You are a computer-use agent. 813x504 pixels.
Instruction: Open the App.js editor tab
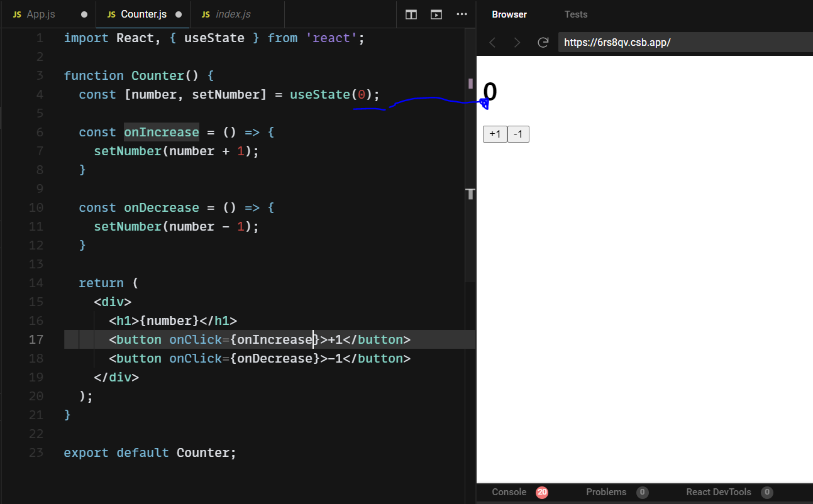(48, 14)
